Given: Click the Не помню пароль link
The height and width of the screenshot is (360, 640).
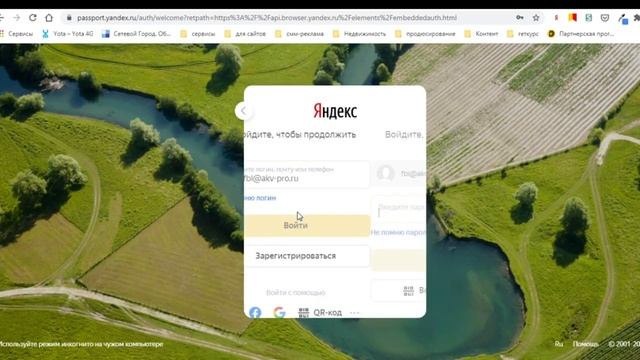Looking at the screenshot, I should tap(398, 232).
